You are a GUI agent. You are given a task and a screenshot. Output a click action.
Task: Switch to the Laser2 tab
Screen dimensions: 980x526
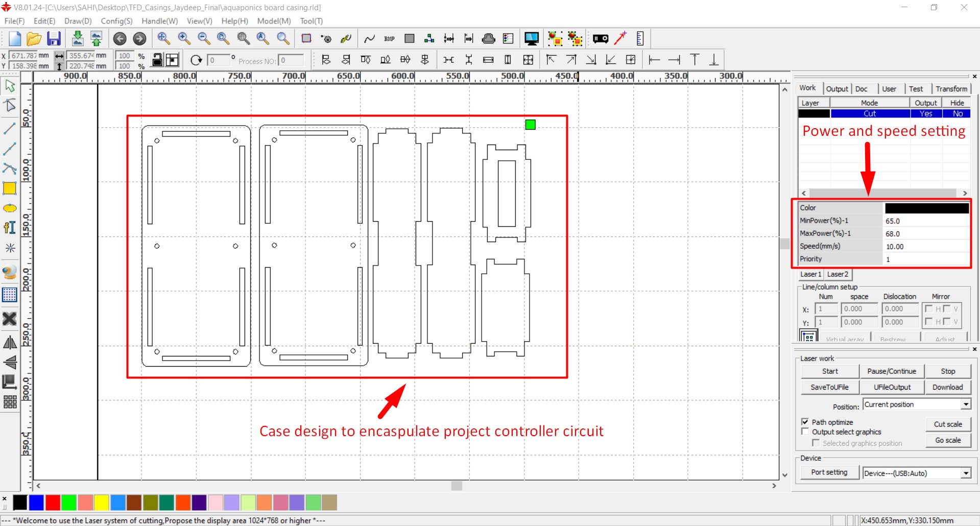point(838,274)
